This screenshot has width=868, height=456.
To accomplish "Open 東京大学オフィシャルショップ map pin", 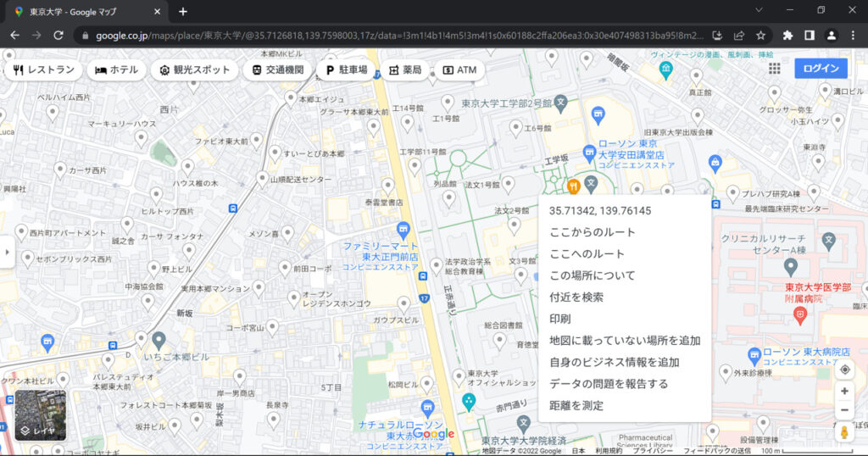I will coord(459,377).
